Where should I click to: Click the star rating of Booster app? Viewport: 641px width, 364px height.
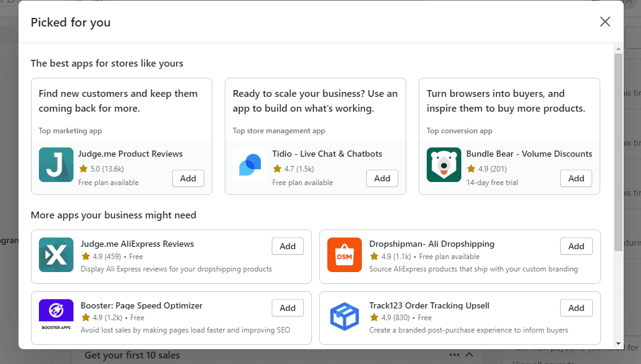pos(102,318)
